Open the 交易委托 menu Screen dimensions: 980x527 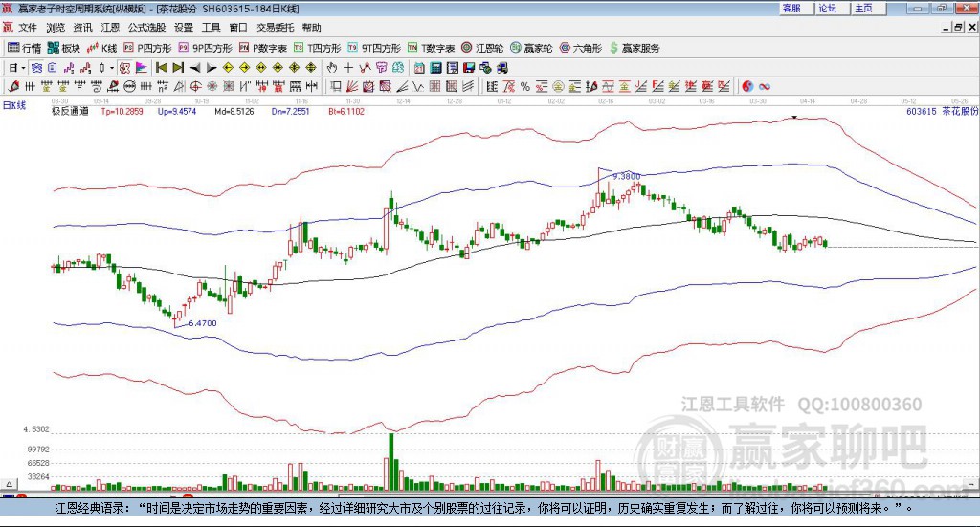[275, 28]
